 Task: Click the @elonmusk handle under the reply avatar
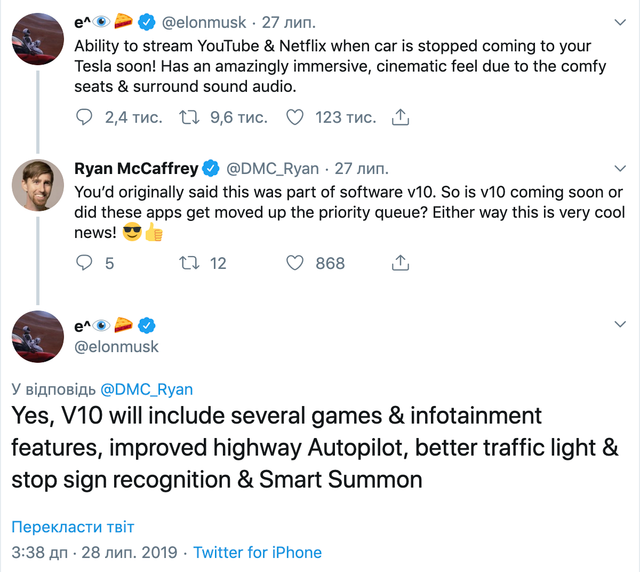point(117,346)
